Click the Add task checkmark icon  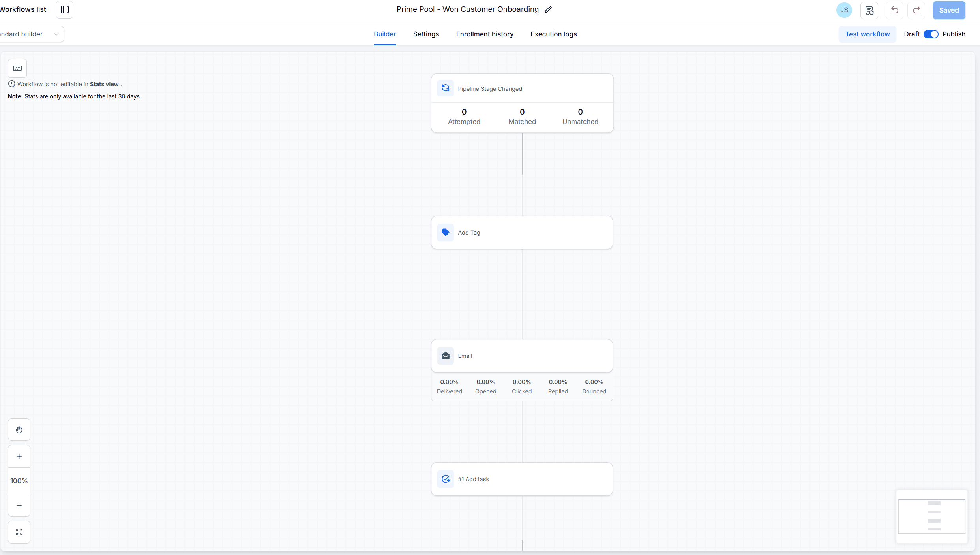coord(446,479)
